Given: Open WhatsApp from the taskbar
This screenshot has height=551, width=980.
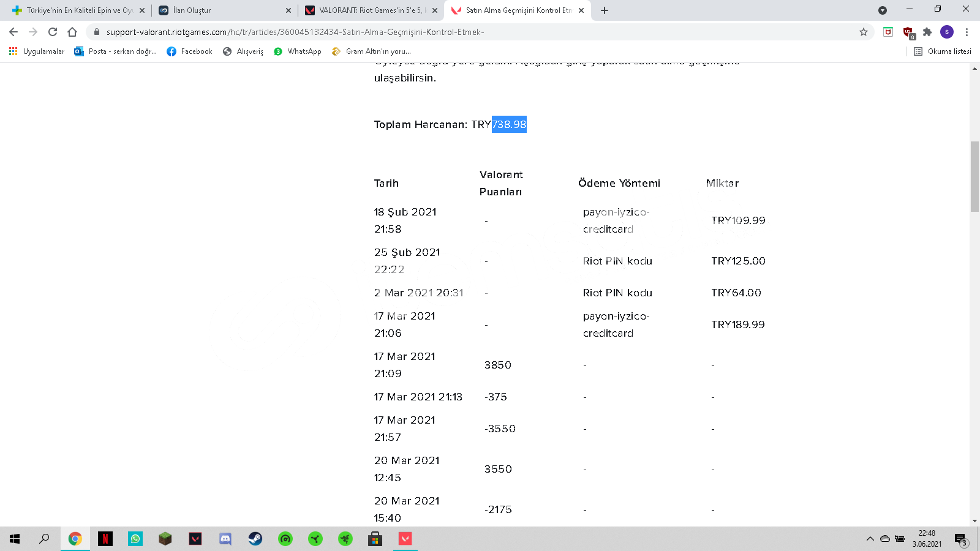Looking at the screenshot, I should [x=135, y=539].
